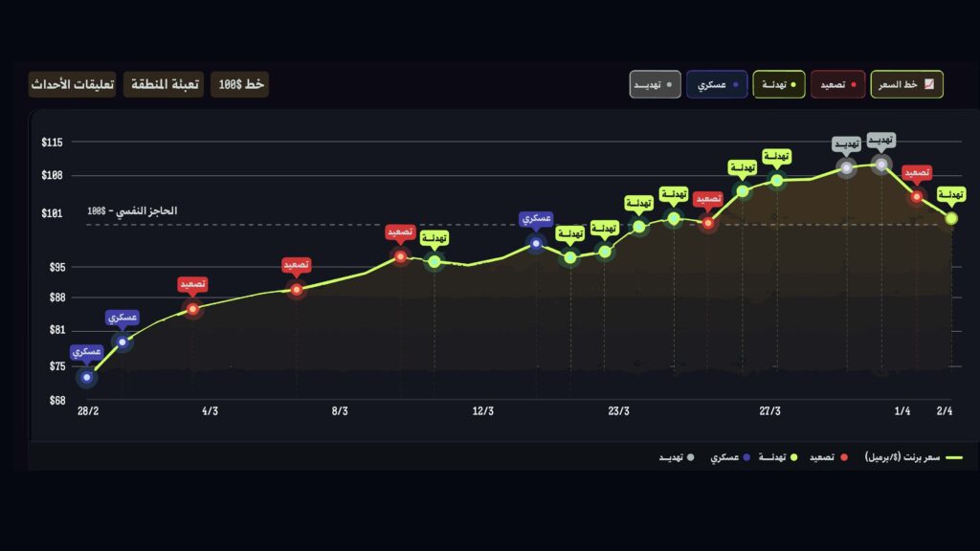Toggle the خط السعر price line chip
Image resolution: width=980 pixels, height=551 pixels.
click(906, 84)
